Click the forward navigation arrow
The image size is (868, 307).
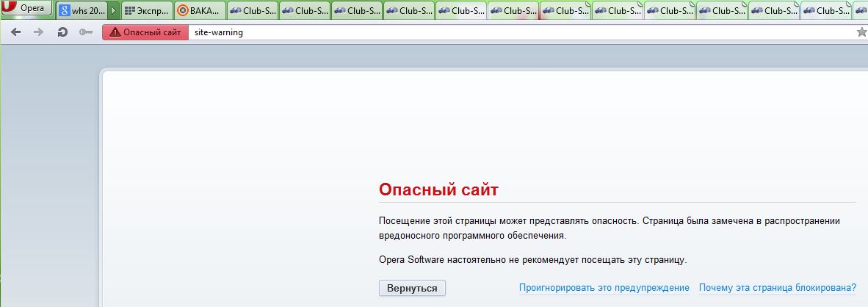coord(39,32)
